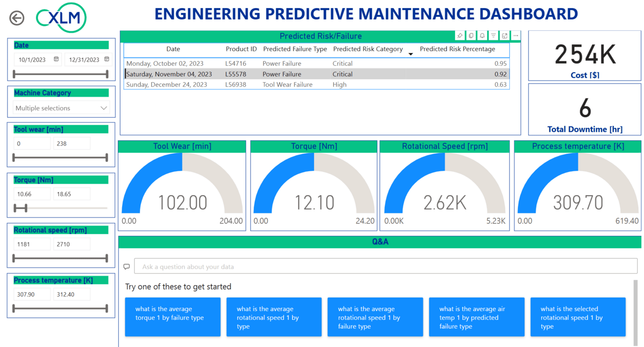Screen dimensions: 644x347
Task: Click the 254K Cost card
Action: click(x=585, y=55)
